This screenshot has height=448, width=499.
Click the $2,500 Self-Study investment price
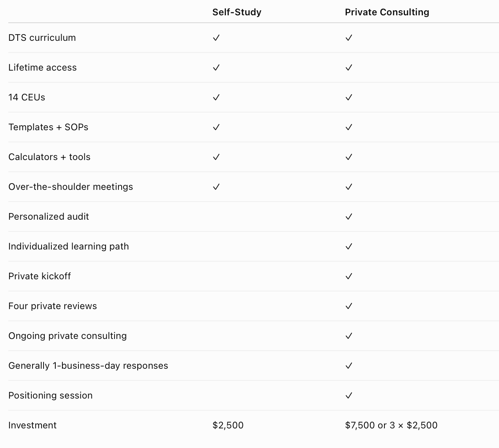pos(228,425)
